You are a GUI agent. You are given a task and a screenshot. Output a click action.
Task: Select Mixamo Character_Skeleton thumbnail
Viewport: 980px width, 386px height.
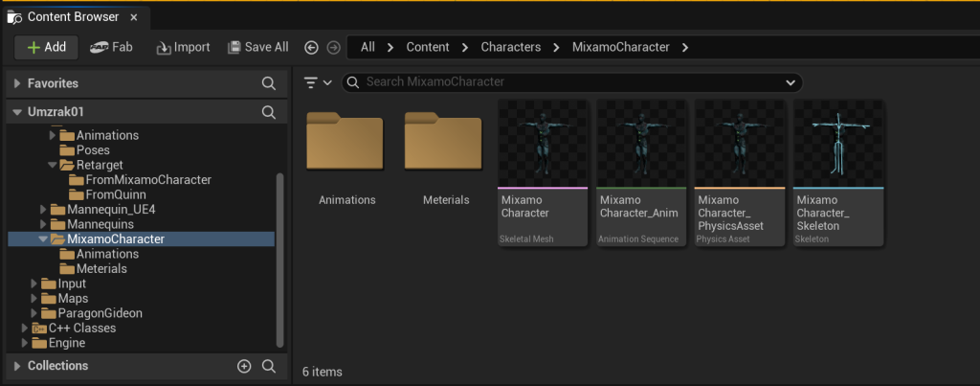pyautogui.click(x=838, y=143)
